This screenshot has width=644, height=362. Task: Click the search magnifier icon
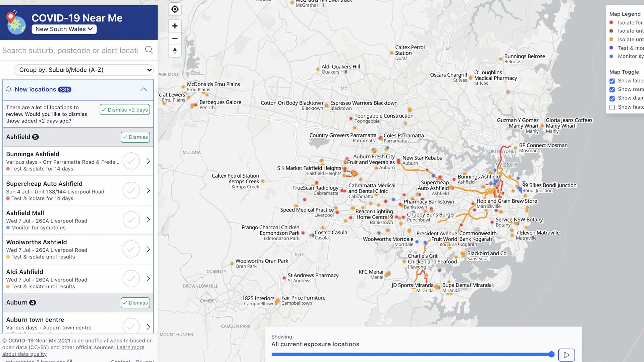[x=149, y=50]
